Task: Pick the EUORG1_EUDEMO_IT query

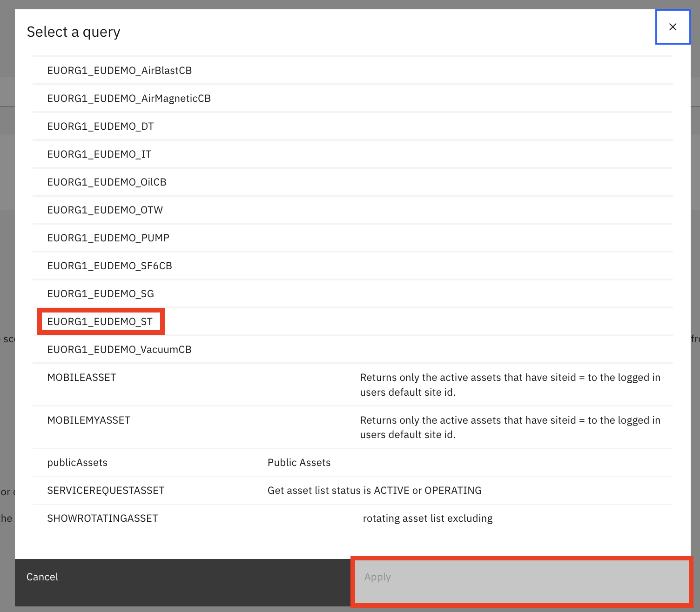Action: click(x=352, y=154)
